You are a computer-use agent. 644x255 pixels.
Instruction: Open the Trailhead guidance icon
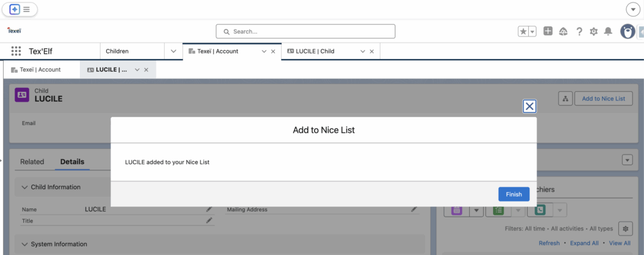tap(563, 31)
